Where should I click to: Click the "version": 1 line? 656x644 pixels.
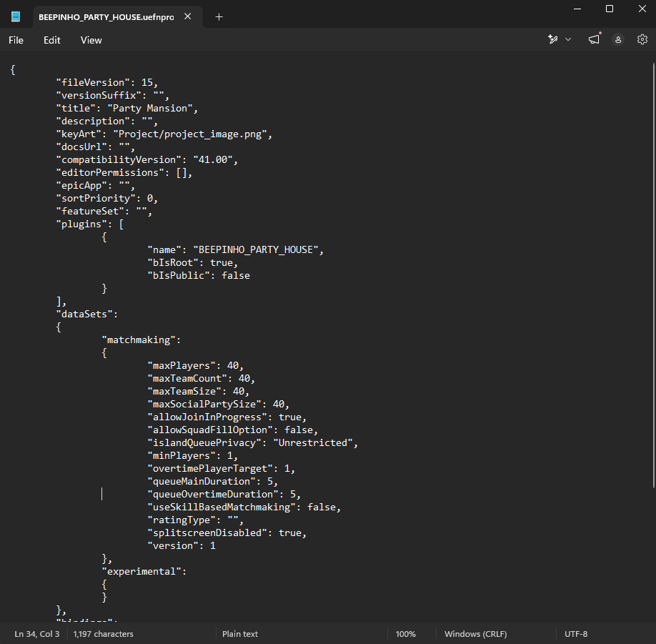click(182, 546)
